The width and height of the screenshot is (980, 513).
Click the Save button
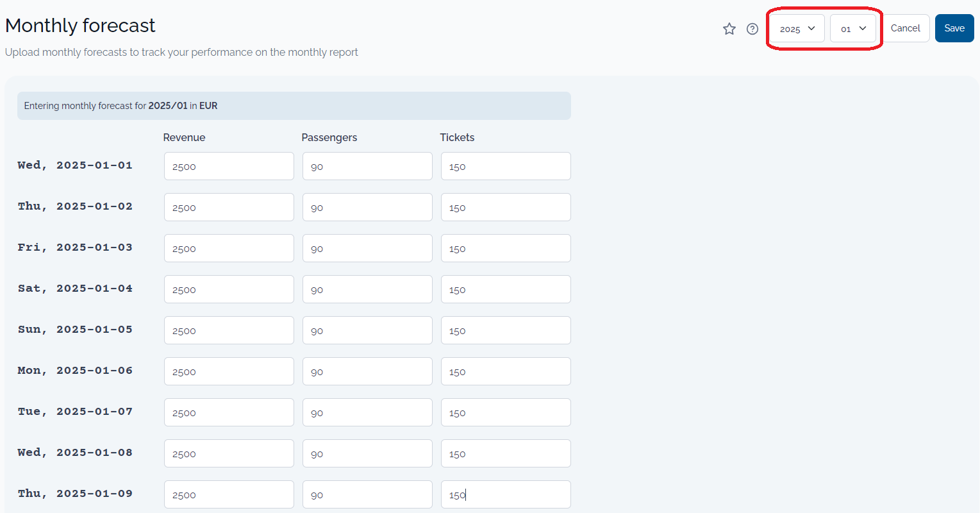point(954,28)
